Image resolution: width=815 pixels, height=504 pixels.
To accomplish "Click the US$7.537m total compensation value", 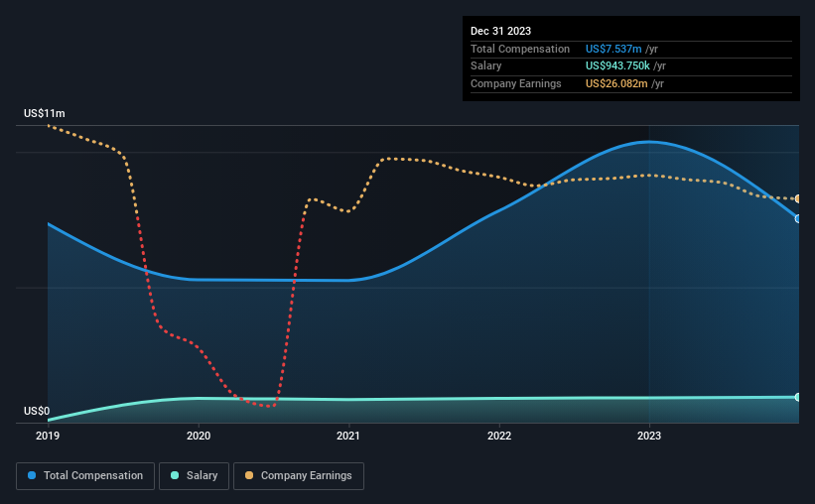I will pyautogui.click(x=613, y=49).
